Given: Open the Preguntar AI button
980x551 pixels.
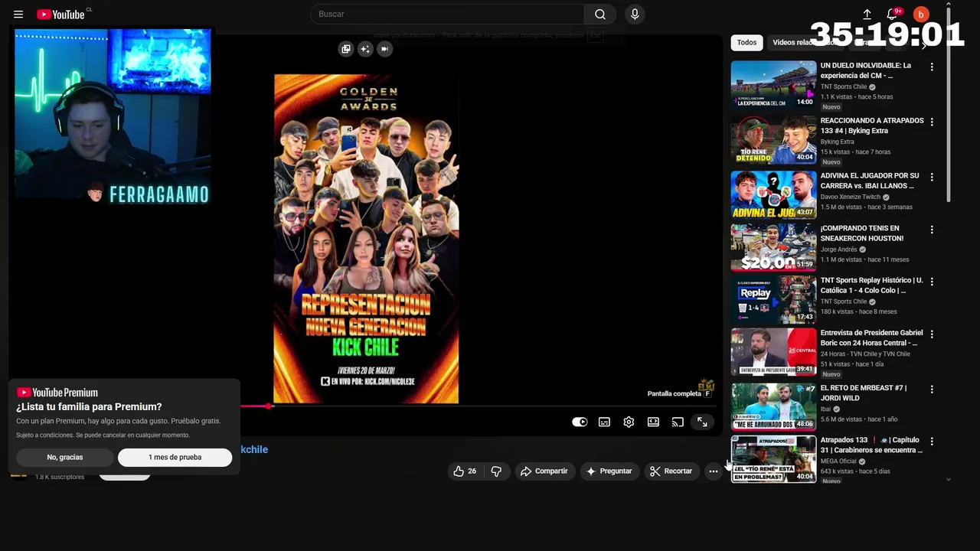Looking at the screenshot, I should point(609,471).
